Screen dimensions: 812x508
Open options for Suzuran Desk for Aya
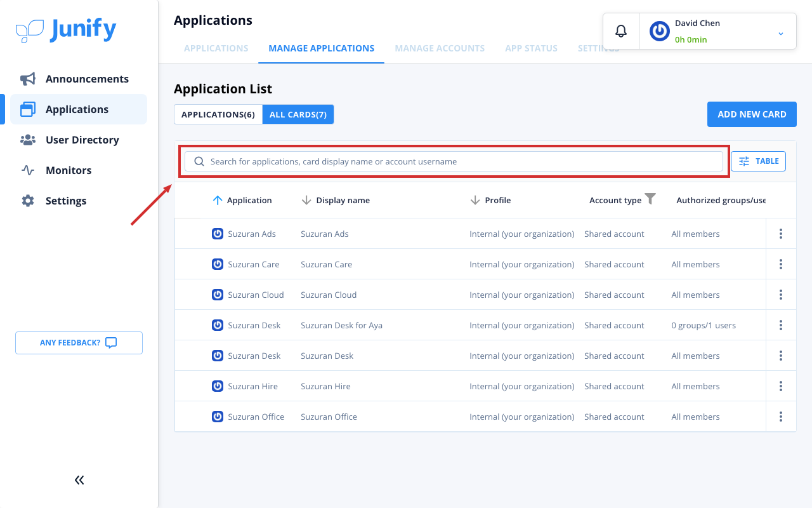(781, 325)
